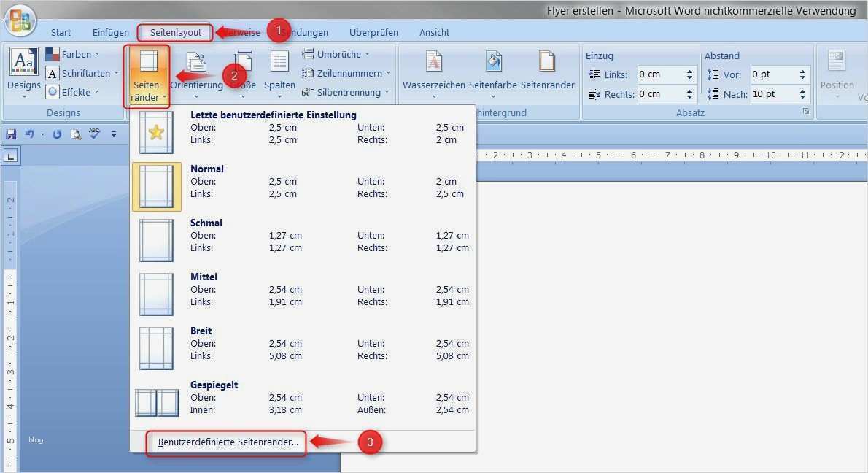This screenshot has height=473, width=868.
Task: Select the Mittel margin preset
Action: [x=303, y=294]
